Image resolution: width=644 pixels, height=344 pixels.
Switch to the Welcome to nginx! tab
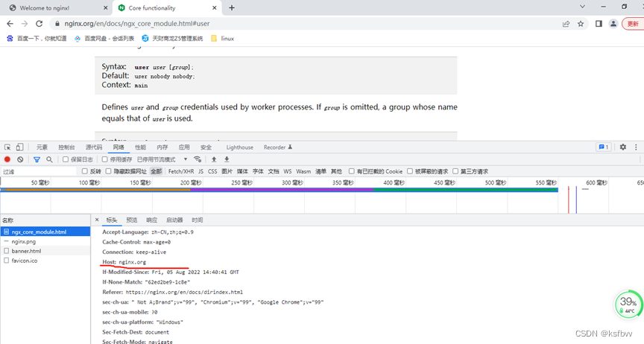[x=55, y=7]
